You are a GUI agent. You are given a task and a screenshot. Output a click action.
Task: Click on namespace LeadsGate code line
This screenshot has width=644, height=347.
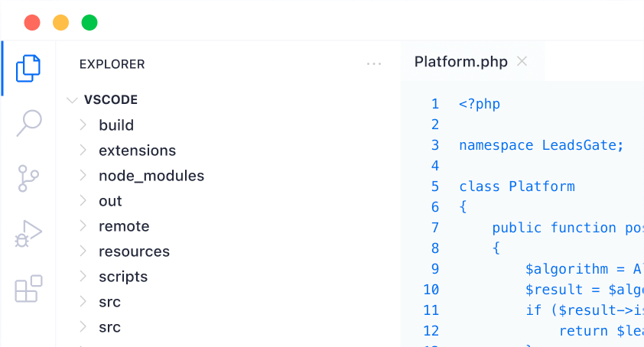(541, 145)
